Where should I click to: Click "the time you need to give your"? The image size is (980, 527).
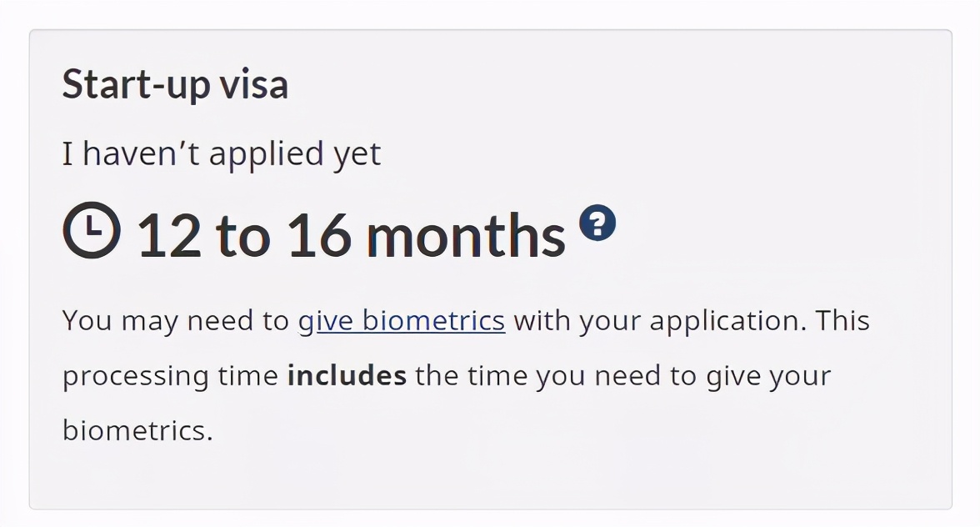click(x=623, y=376)
